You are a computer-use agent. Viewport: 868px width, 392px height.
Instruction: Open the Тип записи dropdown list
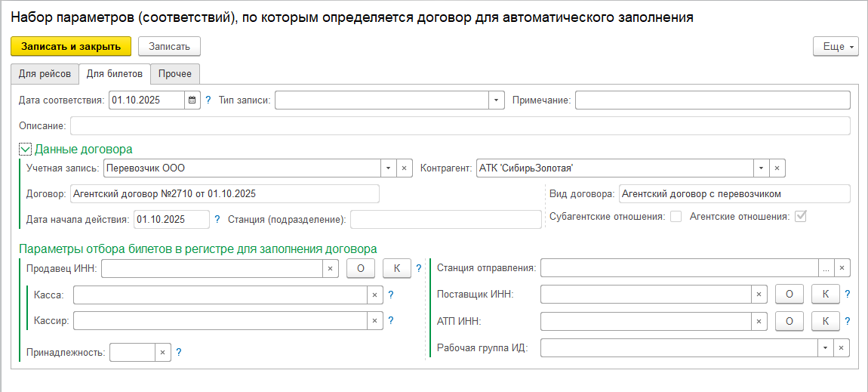click(496, 100)
